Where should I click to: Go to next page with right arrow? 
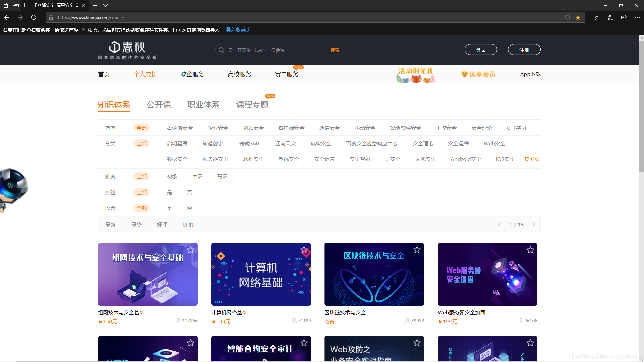coord(534,224)
